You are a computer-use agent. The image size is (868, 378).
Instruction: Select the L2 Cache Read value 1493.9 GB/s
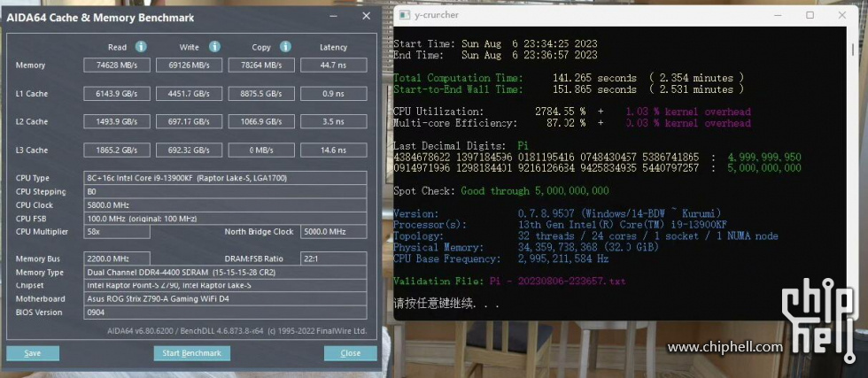[117, 122]
